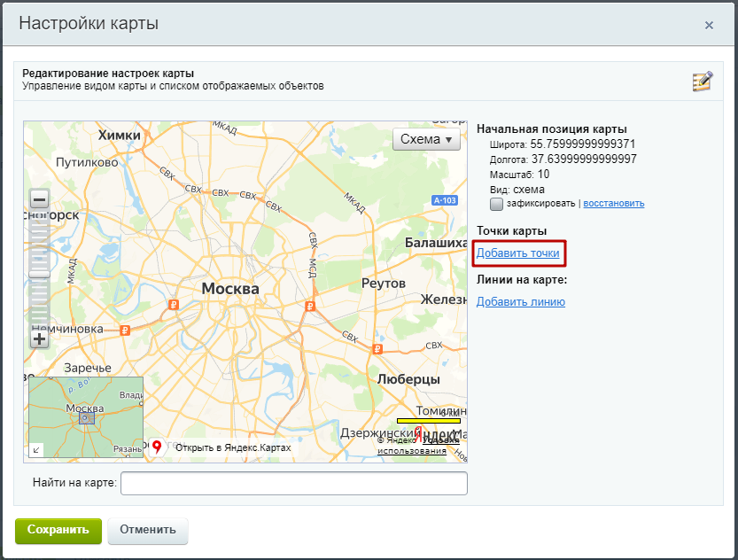Click the map zoom slider handle
Image resolution: width=738 pixels, height=560 pixels.
40,274
